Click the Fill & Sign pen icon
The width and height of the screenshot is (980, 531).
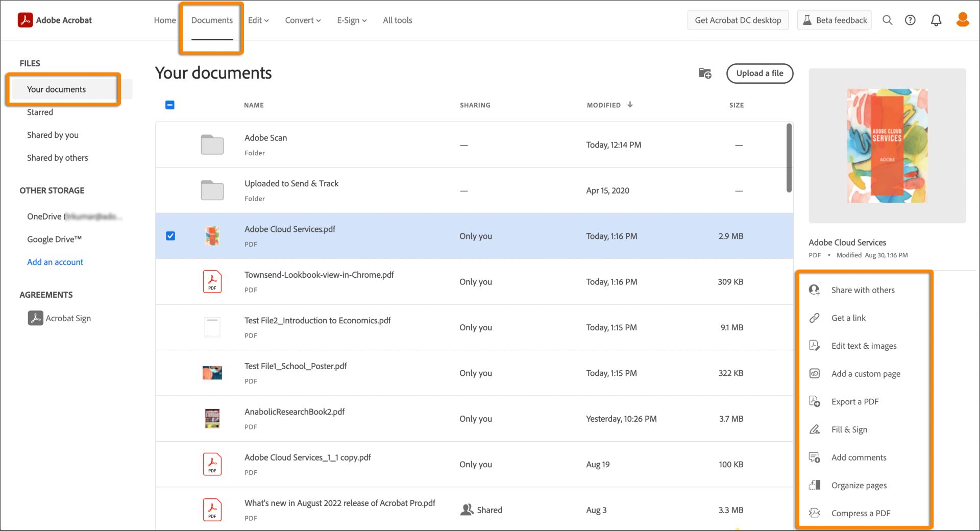pos(815,429)
